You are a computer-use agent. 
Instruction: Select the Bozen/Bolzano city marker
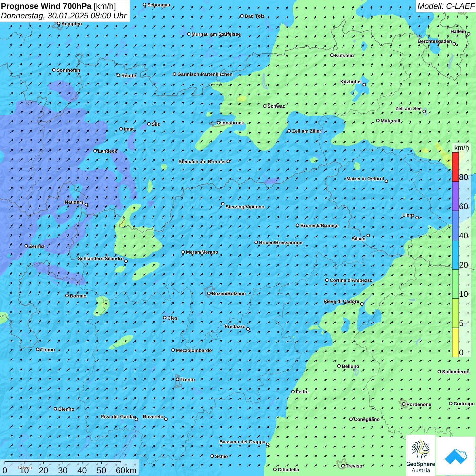click(209, 293)
